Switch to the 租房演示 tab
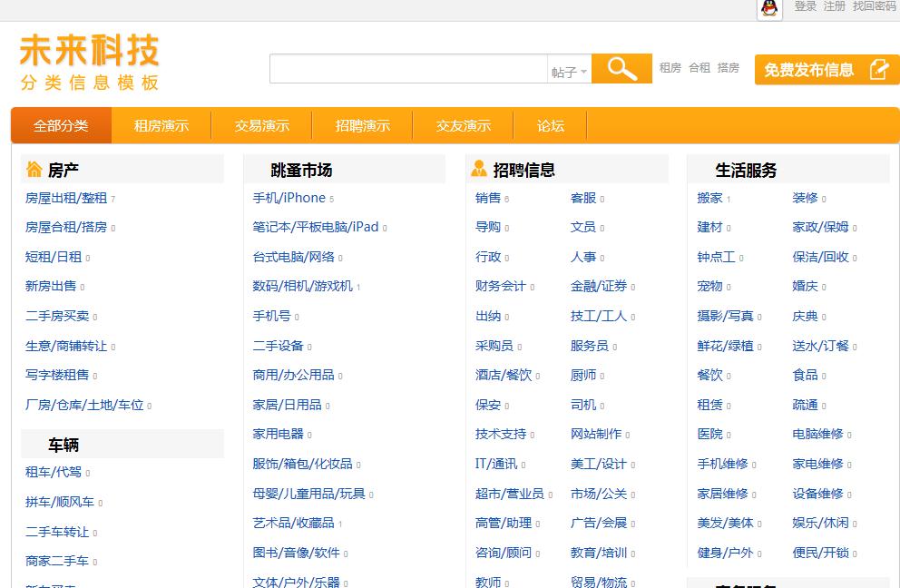 click(x=161, y=126)
